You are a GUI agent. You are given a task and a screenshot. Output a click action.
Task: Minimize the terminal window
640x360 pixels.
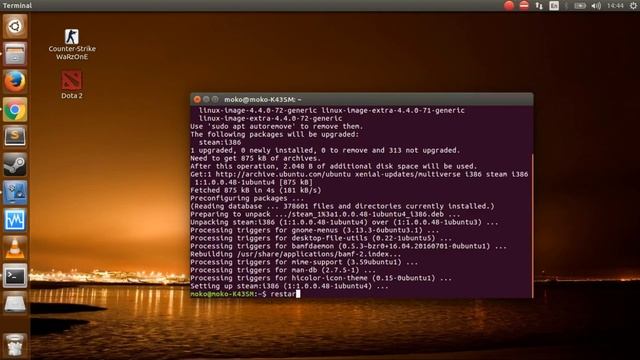point(206,99)
